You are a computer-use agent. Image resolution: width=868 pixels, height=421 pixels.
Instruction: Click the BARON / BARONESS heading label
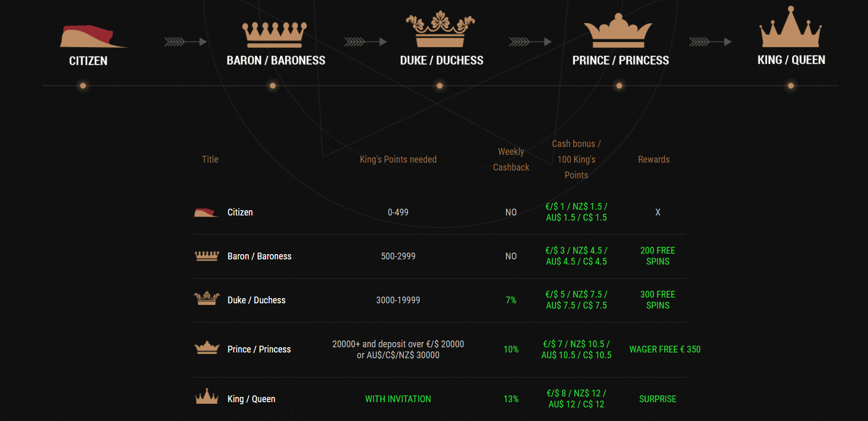[276, 61]
